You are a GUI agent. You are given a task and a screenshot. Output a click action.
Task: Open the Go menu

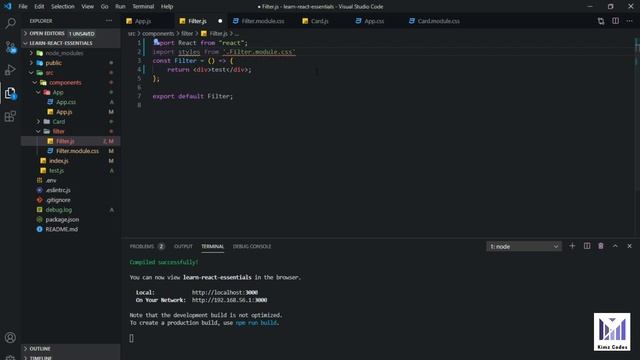point(104,7)
